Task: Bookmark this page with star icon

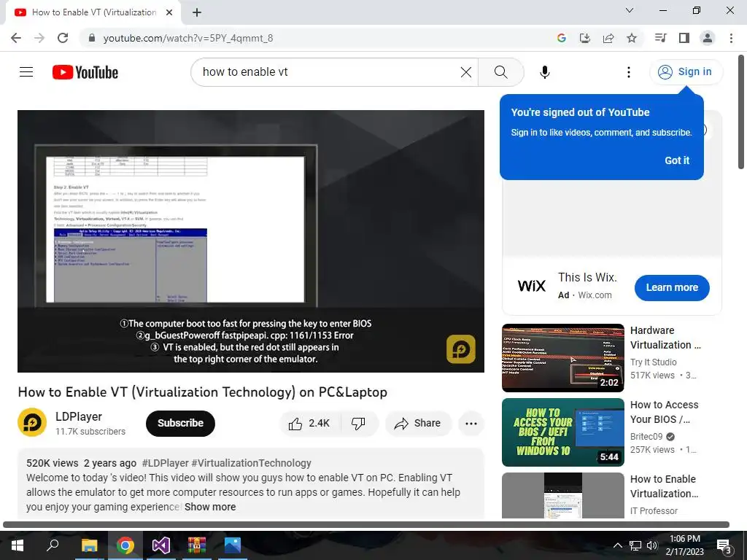Action: point(632,38)
